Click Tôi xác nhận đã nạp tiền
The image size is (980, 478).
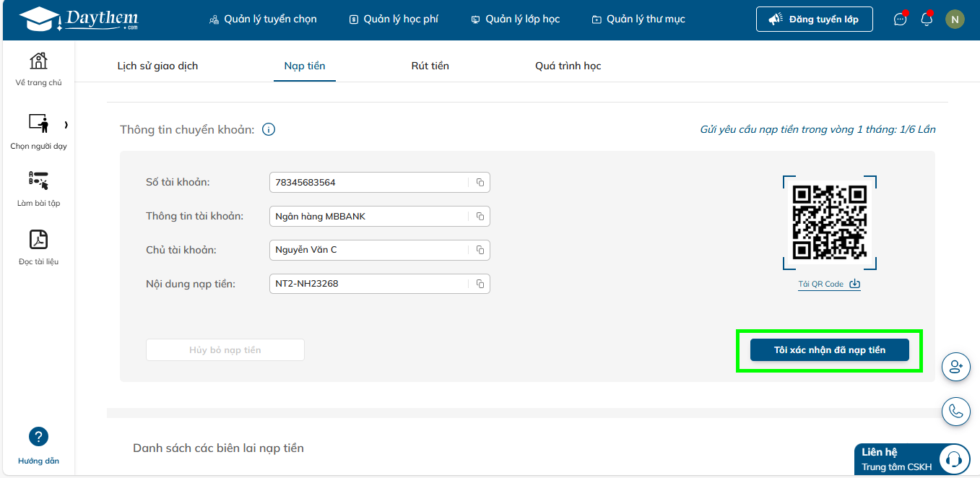pos(830,350)
